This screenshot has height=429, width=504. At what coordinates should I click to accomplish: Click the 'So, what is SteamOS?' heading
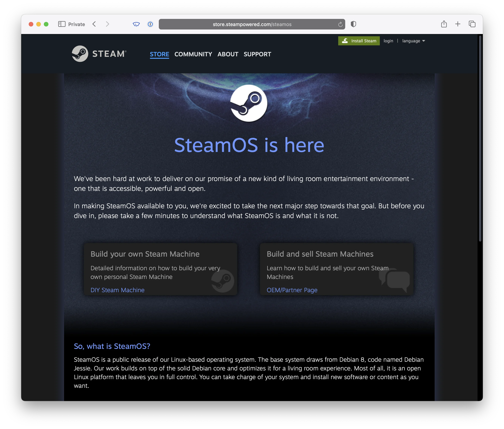coord(112,346)
